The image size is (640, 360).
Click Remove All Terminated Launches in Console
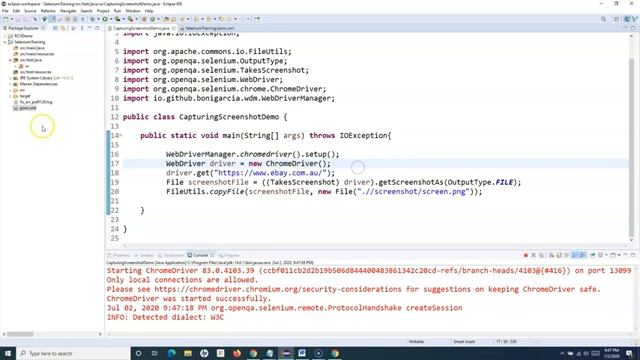click(542, 255)
